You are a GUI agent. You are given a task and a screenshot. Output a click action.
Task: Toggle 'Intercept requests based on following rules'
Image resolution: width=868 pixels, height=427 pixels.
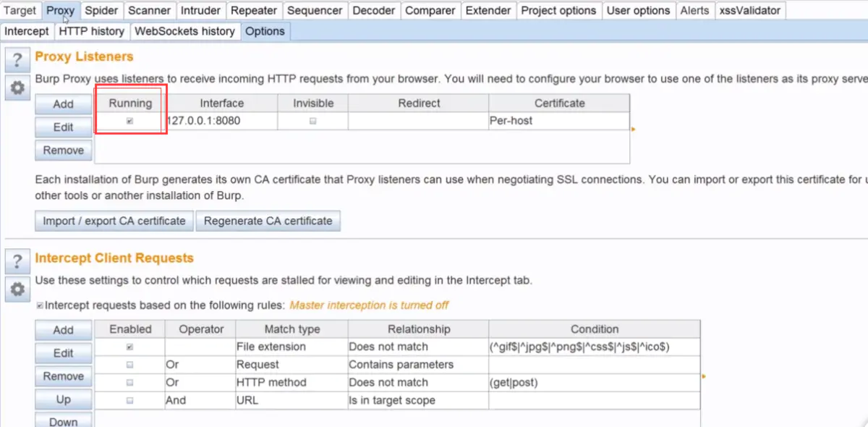coord(40,306)
